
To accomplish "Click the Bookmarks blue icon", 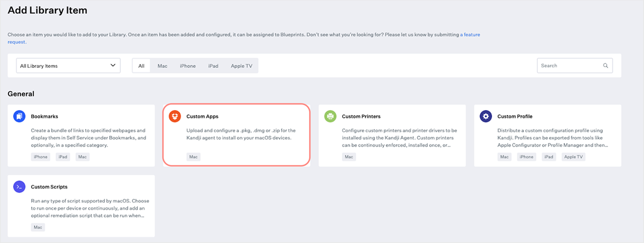I will point(19,116).
